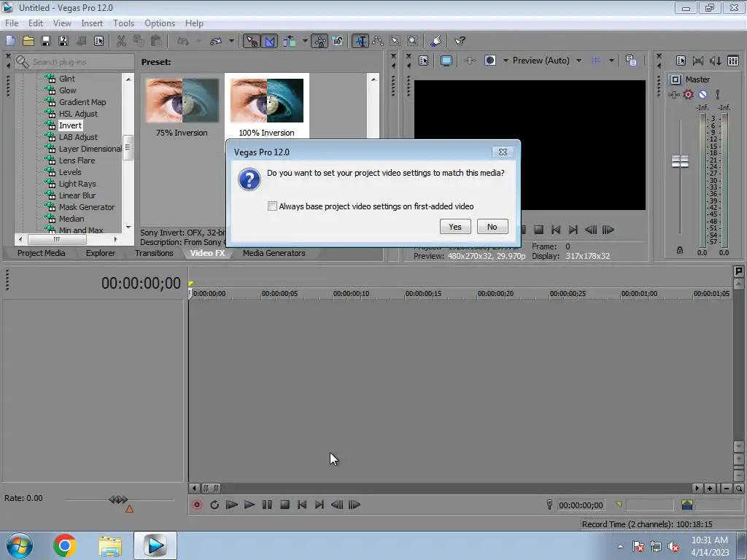This screenshot has width=747, height=560.
Task: Open the Edit menu
Action: [x=36, y=23]
